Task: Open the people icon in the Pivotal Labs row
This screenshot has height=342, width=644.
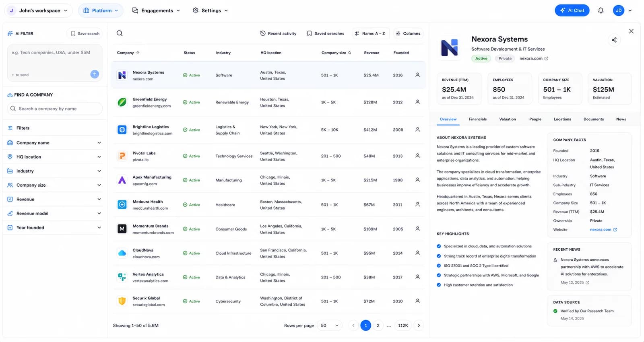Action: click(x=417, y=156)
